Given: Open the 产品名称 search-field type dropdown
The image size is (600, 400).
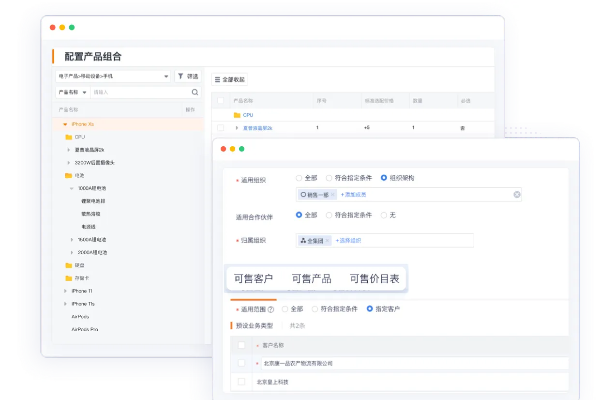Looking at the screenshot, I should click(x=72, y=92).
